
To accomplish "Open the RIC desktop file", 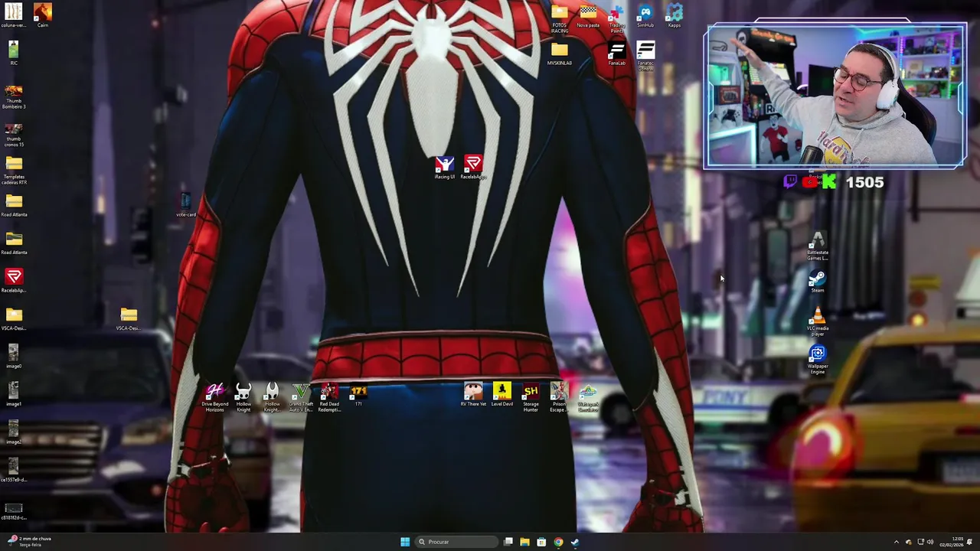I will click(13, 53).
